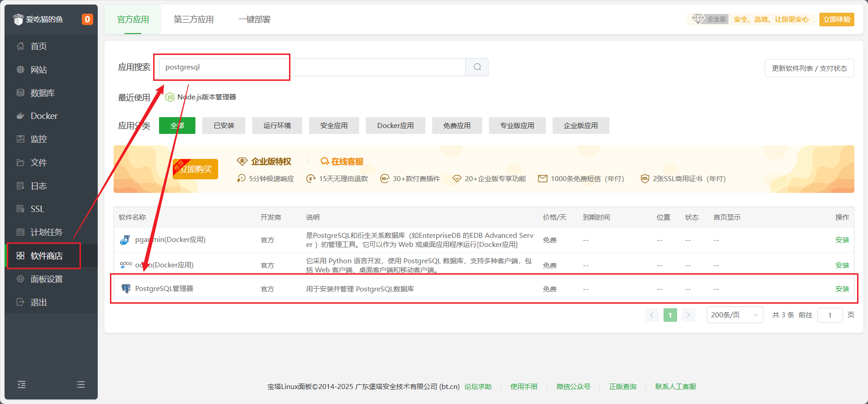Click 更新软件列表 / 支付状态 button
This screenshot has width=868, height=404.
coord(809,68)
